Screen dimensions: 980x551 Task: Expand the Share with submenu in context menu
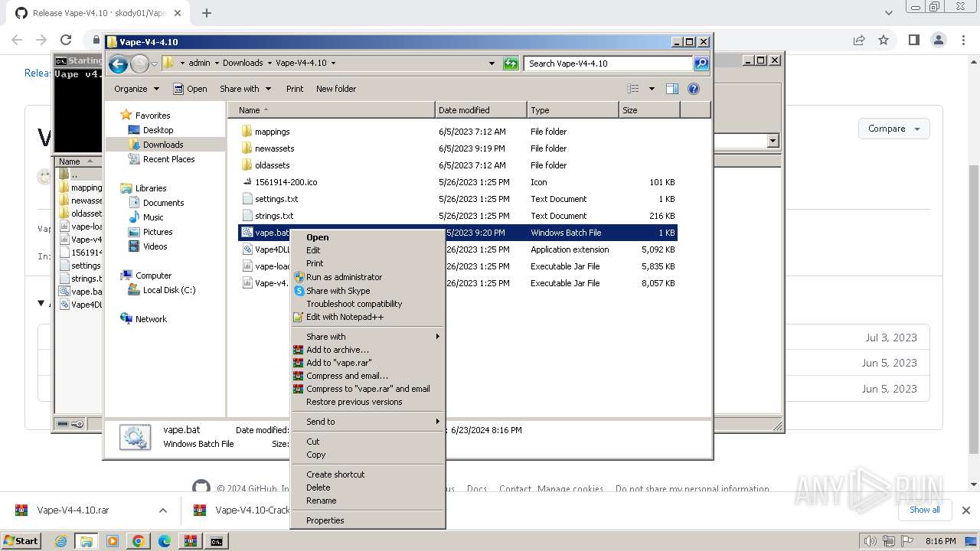[367, 337]
